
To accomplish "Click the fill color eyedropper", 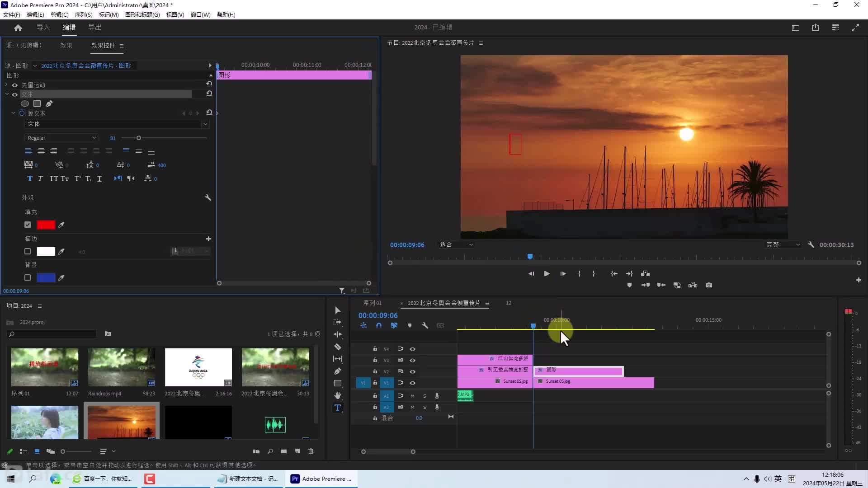I will click(x=61, y=225).
